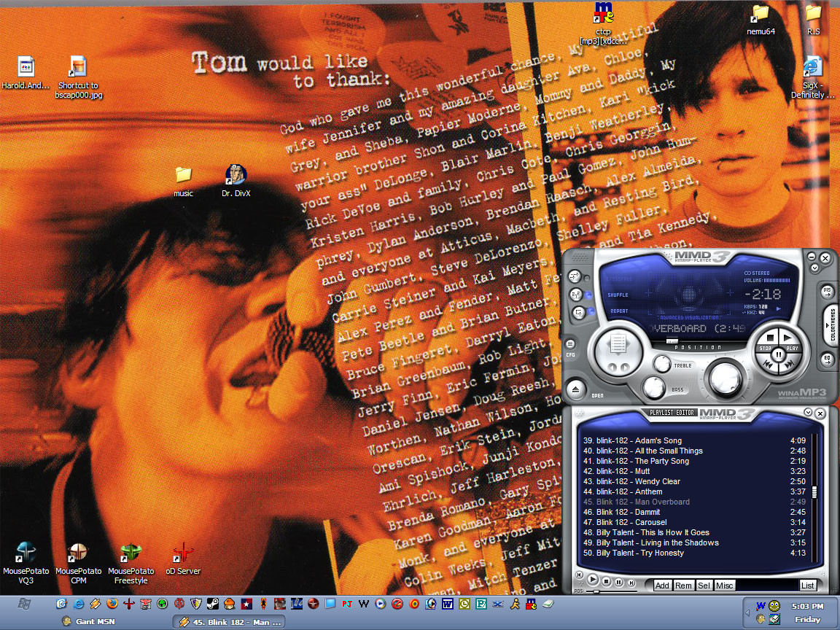Screen dimensions: 840x630
Task: Select the MousePotato Freestyle desktop shortcut
Action: [x=131, y=563]
